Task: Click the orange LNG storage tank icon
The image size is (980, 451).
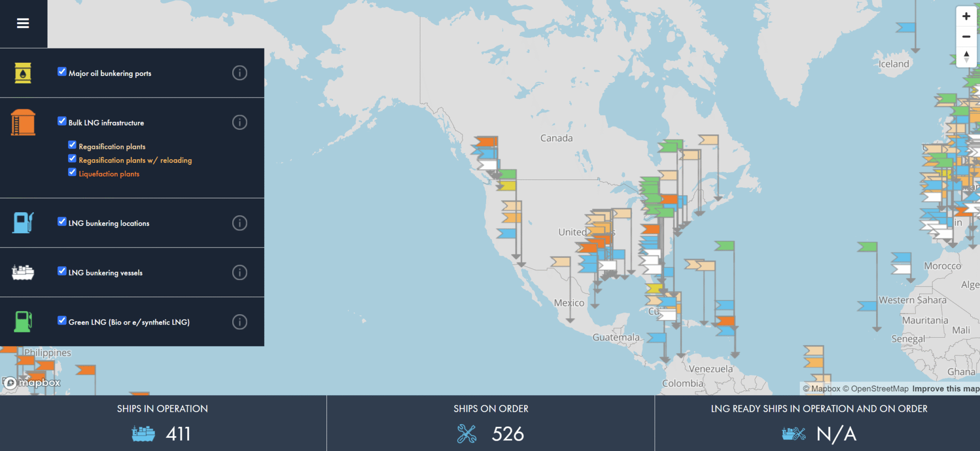Action: click(x=23, y=123)
